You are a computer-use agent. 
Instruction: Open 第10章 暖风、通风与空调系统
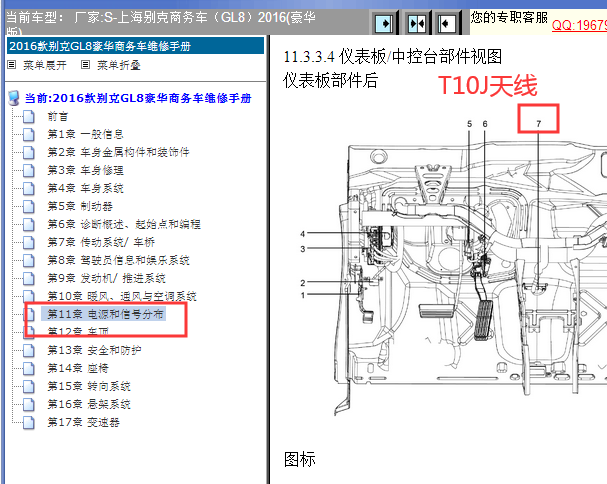[x=122, y=296]
